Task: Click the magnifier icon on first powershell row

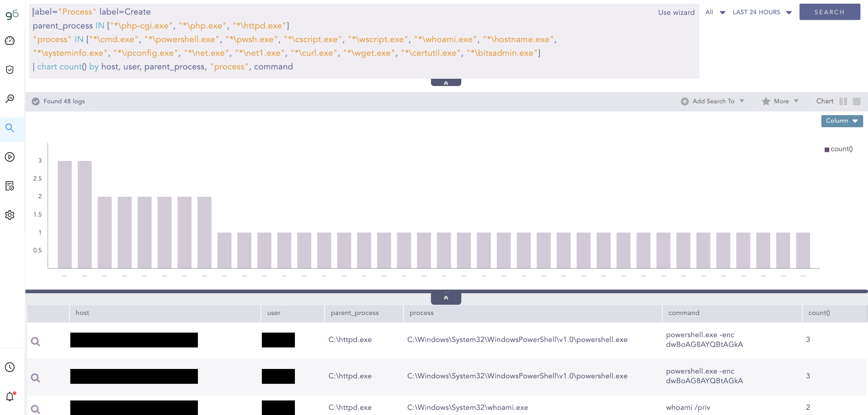Action: point(35,342)
